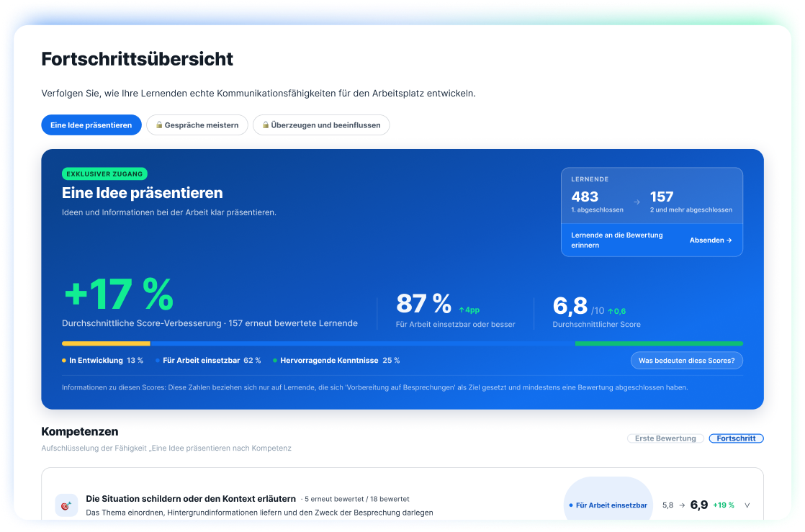Open the locked Gespräche meistern tab
This screenshot has width=805, height=532.
coord(197,125)
